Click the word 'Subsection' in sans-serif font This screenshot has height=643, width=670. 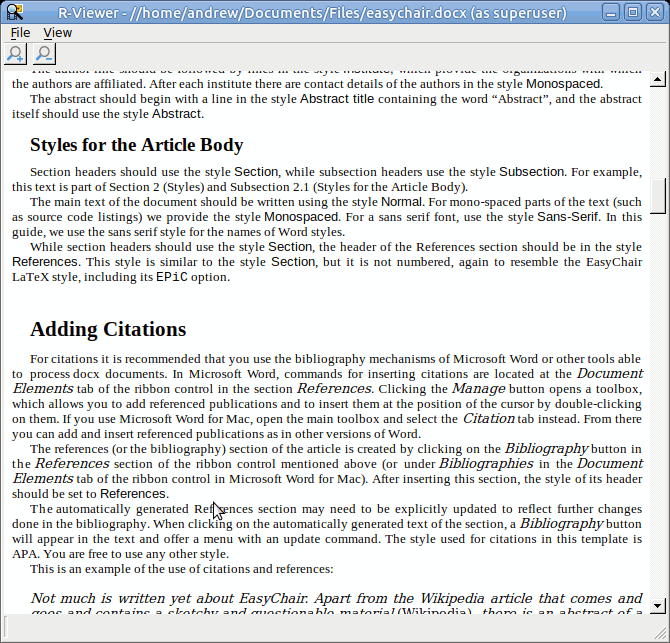532,172
